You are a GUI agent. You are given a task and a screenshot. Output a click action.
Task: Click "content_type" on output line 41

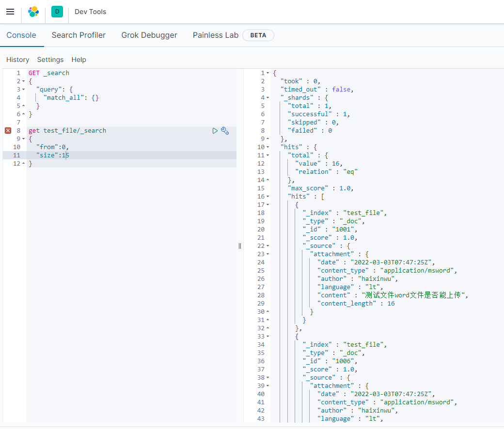coord(343,402)
